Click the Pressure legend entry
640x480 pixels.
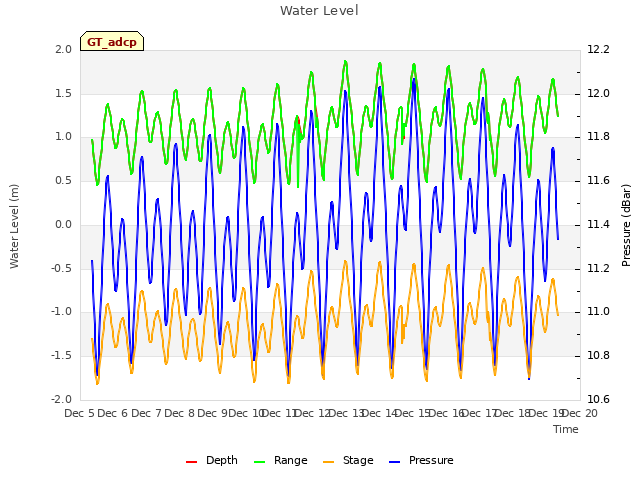(x=421, y=460)
